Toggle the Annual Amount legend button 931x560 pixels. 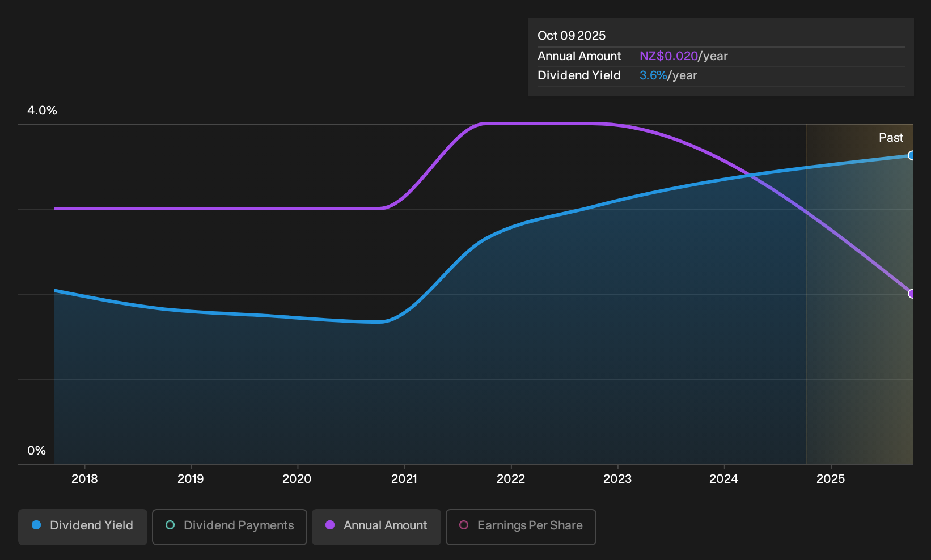click(376, 527)
